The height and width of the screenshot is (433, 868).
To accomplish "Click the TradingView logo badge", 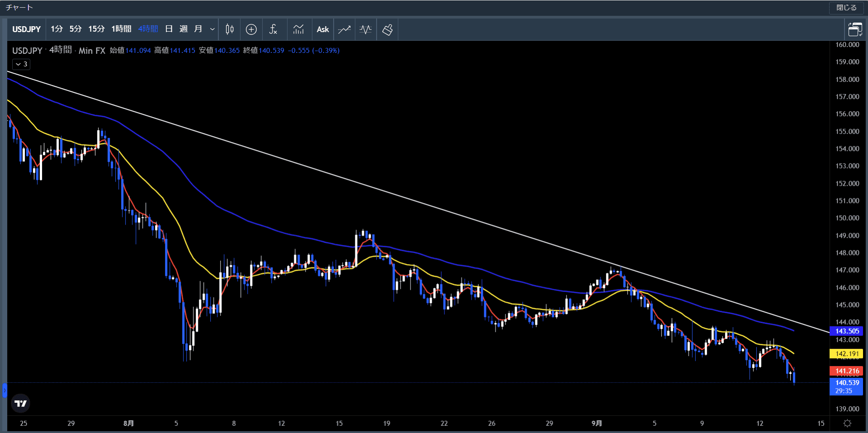I will coord(20,404).
